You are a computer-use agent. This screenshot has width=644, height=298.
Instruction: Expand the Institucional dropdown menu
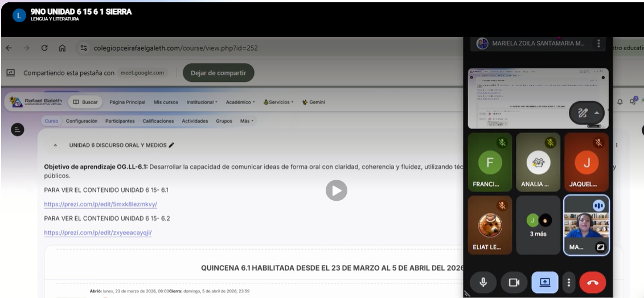click(x=202, y=102)
